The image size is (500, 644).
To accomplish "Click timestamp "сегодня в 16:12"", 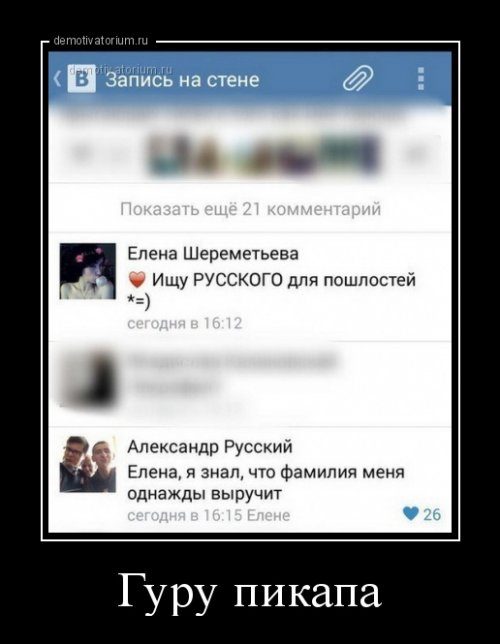I will coord(185,324).
